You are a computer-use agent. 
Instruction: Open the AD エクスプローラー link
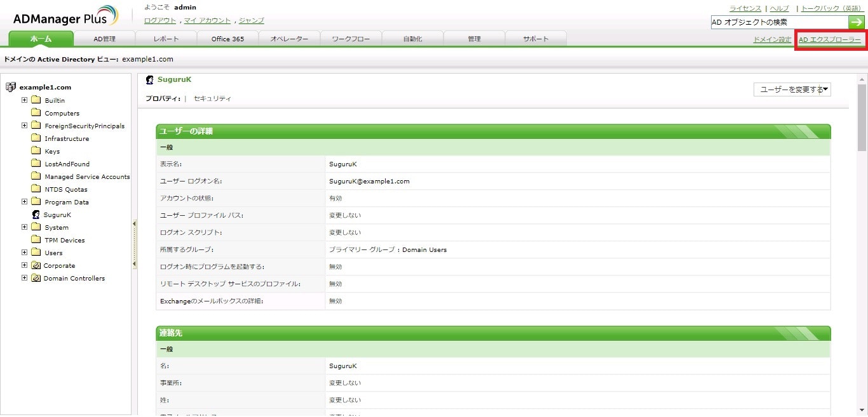(830, 39)
